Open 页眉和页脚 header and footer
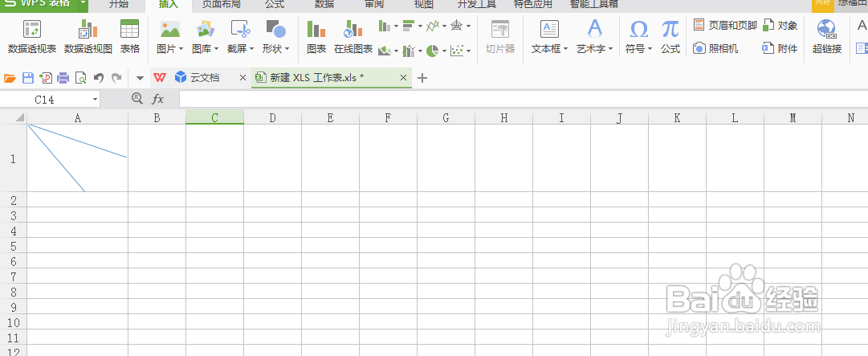The height and width of the screenshot is (356, 868). point(724,25)
